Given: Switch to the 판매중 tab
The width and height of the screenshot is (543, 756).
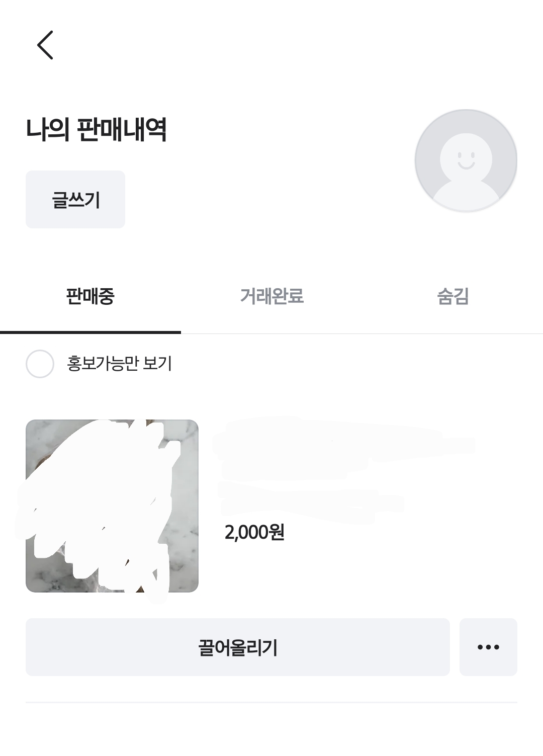Looking at the screenshot, I should coord(90,296).
